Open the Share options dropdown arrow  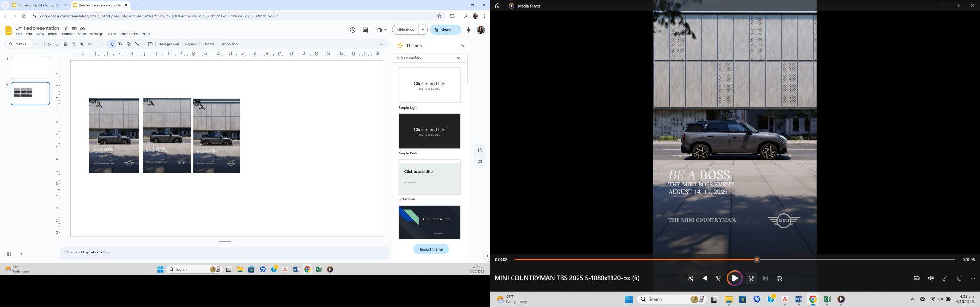pos(457,30)
